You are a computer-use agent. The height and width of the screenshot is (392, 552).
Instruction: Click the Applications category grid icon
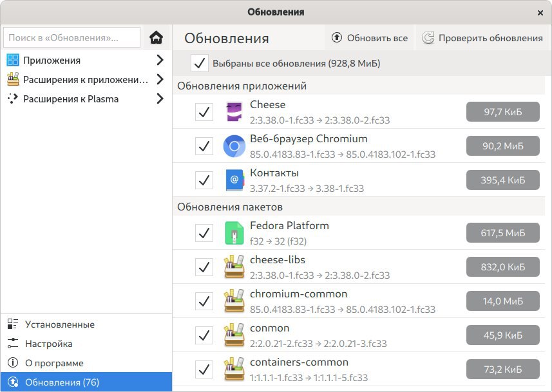pyautogui.click(x=13, y=60)
